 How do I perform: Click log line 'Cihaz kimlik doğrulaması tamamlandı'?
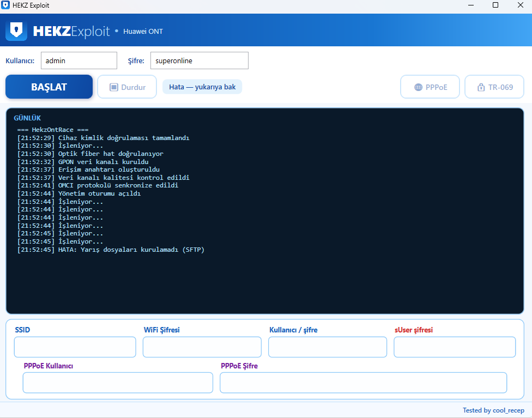[x=104, y=138]
